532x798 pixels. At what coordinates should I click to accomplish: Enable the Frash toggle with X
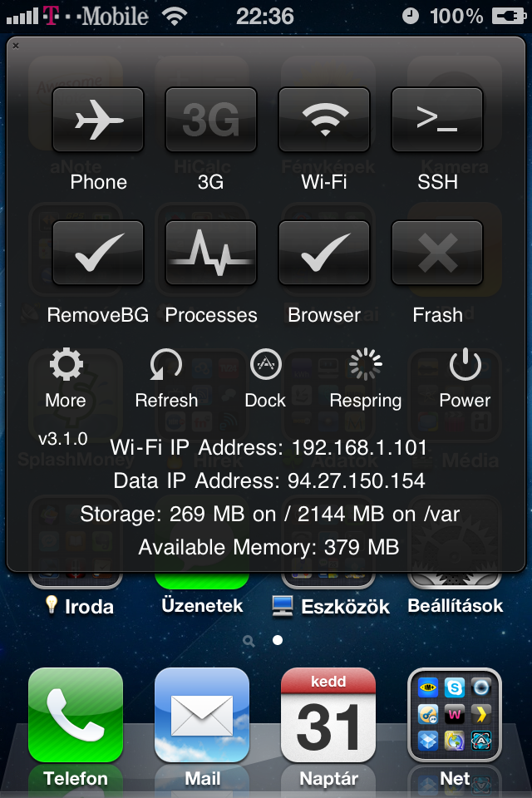tap(437, 253)
